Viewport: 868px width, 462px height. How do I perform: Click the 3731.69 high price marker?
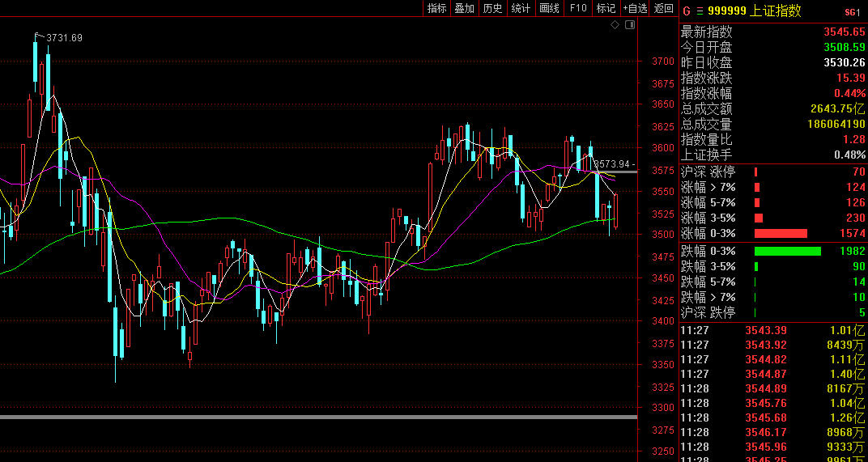coord(64,38)
